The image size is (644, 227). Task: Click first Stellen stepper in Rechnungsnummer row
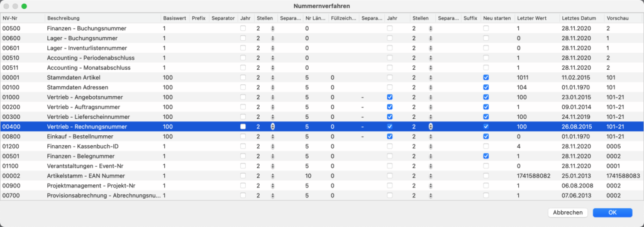coord(273,127)
